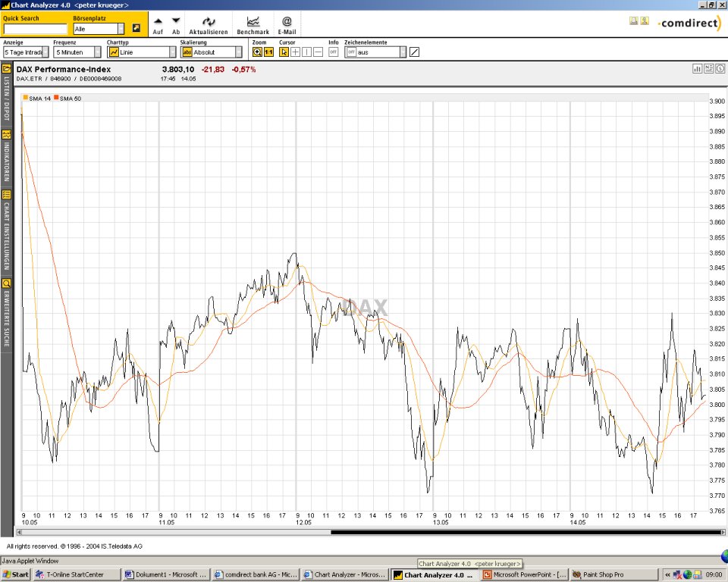This screenshot has height=582, width=728.
Task: Click the Aktualisieren refresh icon
Action: pyautogui.click(x=208, y=22)
